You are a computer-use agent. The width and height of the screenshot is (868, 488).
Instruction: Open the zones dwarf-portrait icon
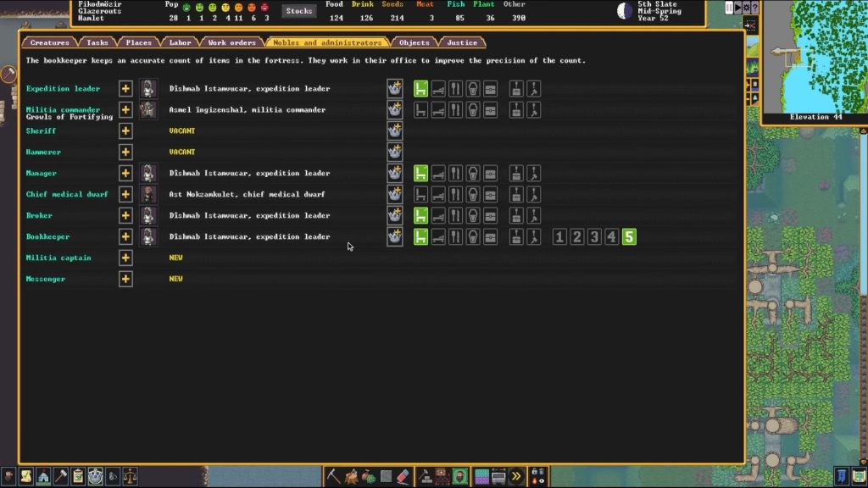pyautogui.click(x=459, y=476)
